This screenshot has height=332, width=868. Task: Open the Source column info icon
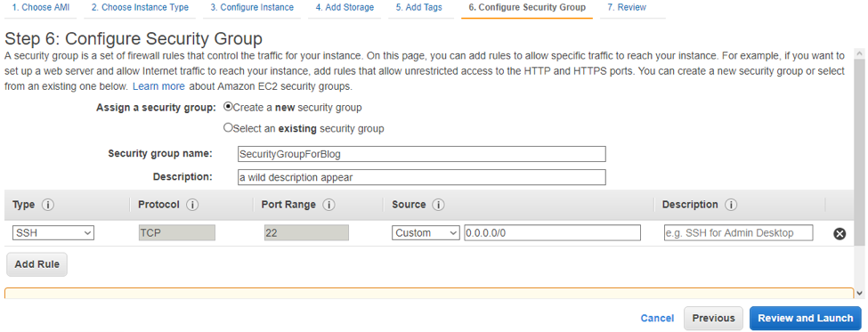[x=438, y=205]
